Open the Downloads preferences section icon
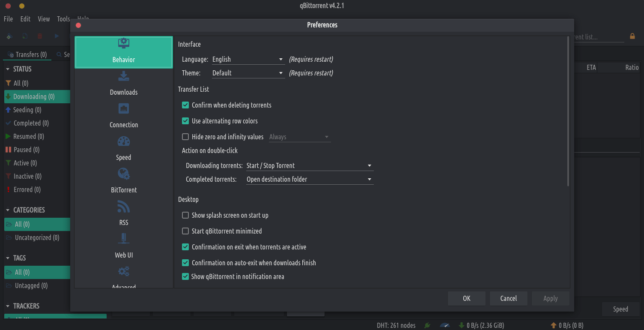 124,77
